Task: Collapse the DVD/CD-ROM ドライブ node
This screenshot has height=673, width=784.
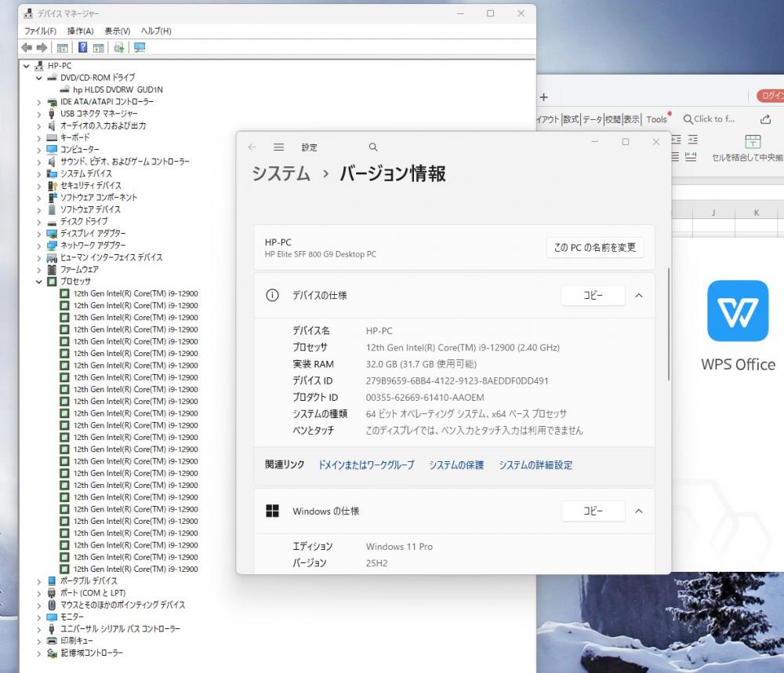Action: click(39, 78)
